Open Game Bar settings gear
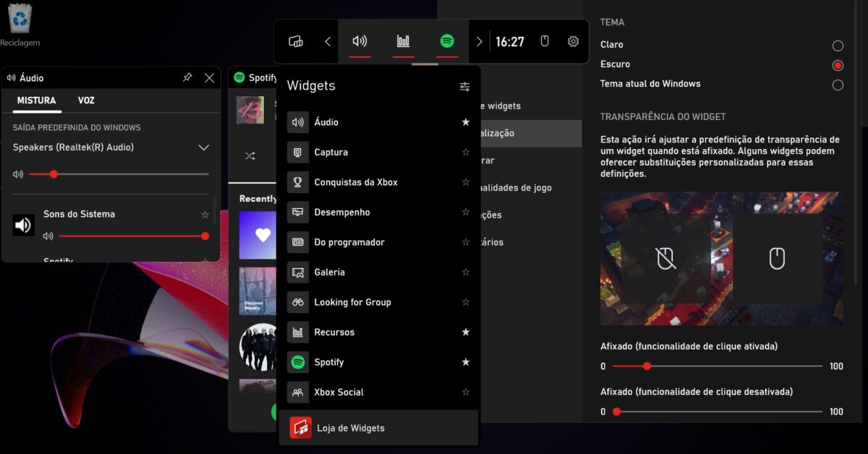 [x=573, y=41]
